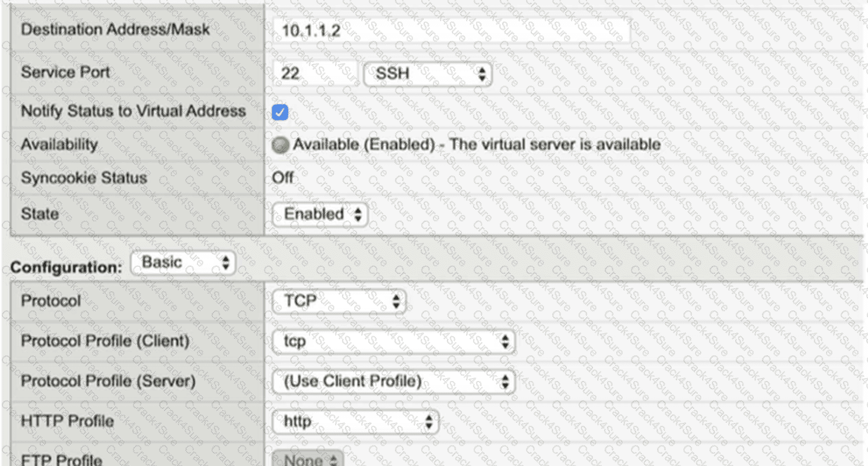Viewport: 868px width, 466px height.
Task: Open the FTP Profile None dropdown
Action: [x=308, y=459]
